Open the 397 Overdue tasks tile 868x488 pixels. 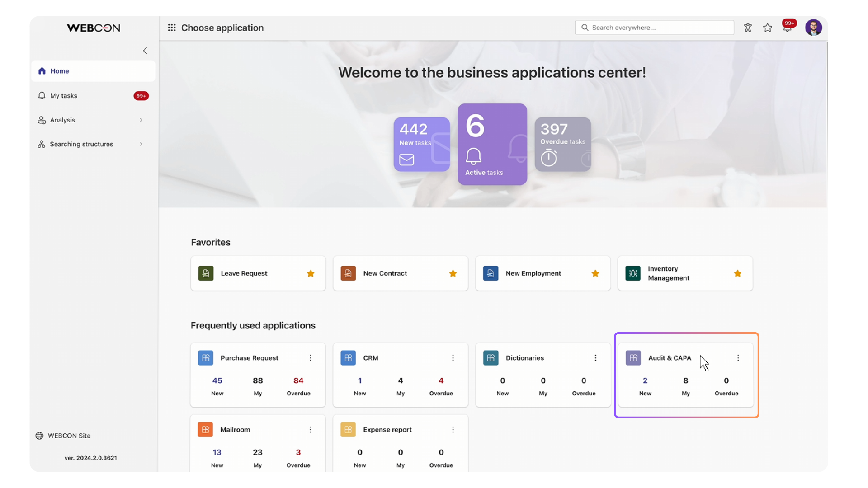563,144
